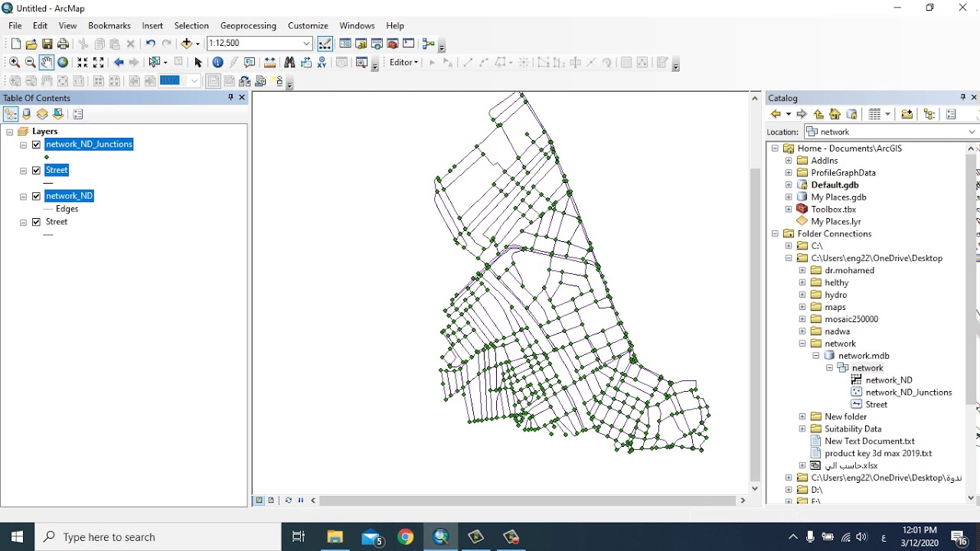Open the Customize menu
The height and width of the screenshot is (551, 980).
pyautogui.click(x=308, y=25)
